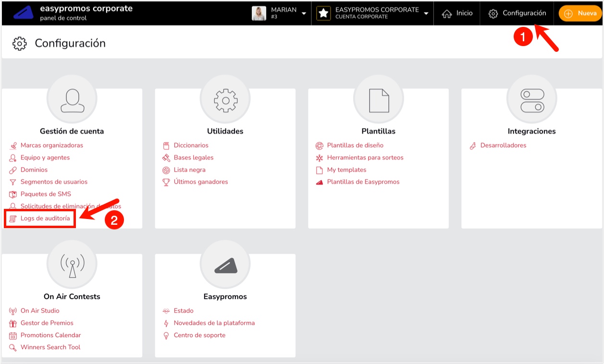Click the pulse icon beside Estado

pyautogui.click(x=166, y=311)
